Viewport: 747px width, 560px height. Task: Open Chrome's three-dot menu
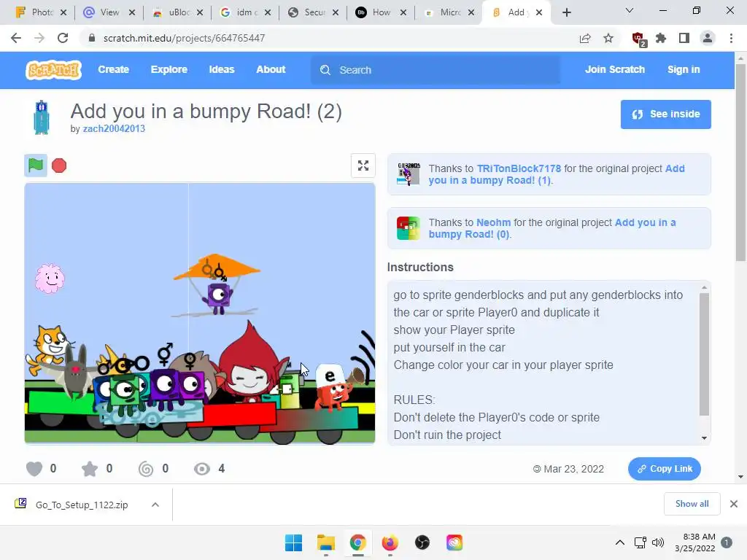click(x=731, y=38)
